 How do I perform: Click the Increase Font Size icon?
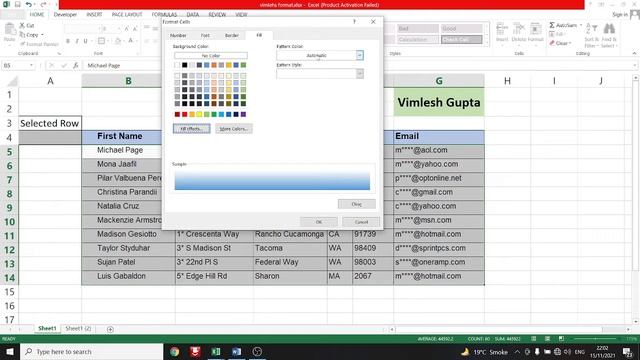pyautogui.click(x=127, y=29)
